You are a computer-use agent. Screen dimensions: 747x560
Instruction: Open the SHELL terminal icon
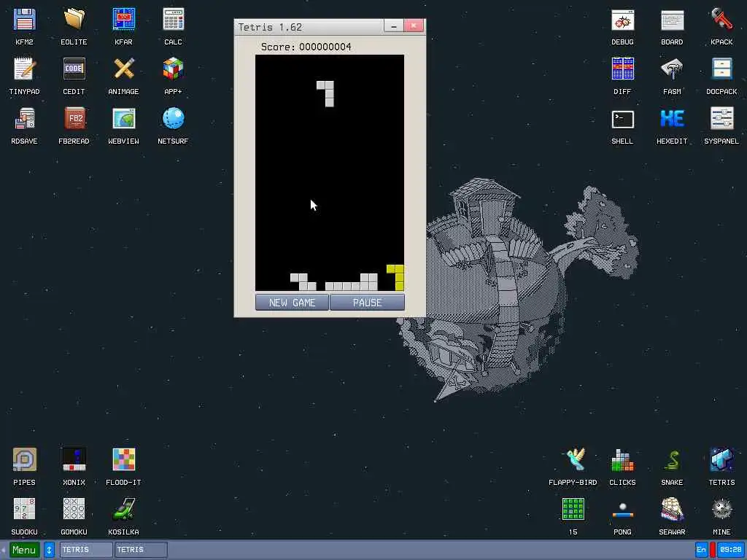click(x=623, y=119)
